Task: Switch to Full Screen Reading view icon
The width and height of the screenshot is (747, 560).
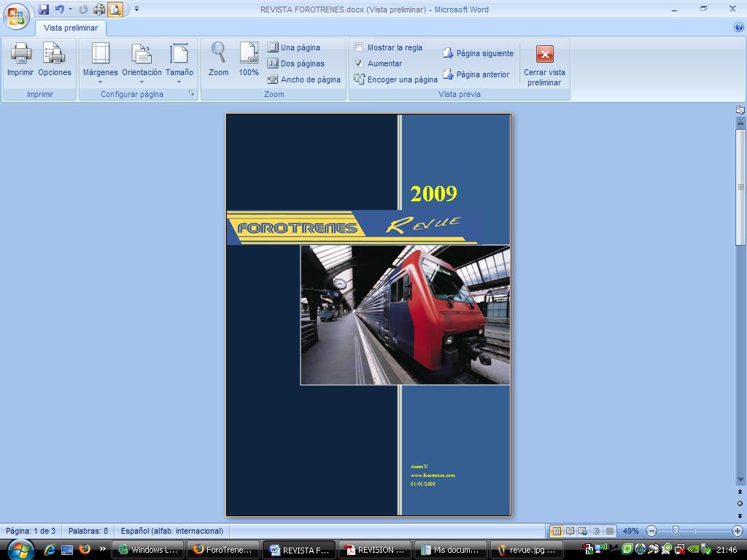Action: pos(570,531)
